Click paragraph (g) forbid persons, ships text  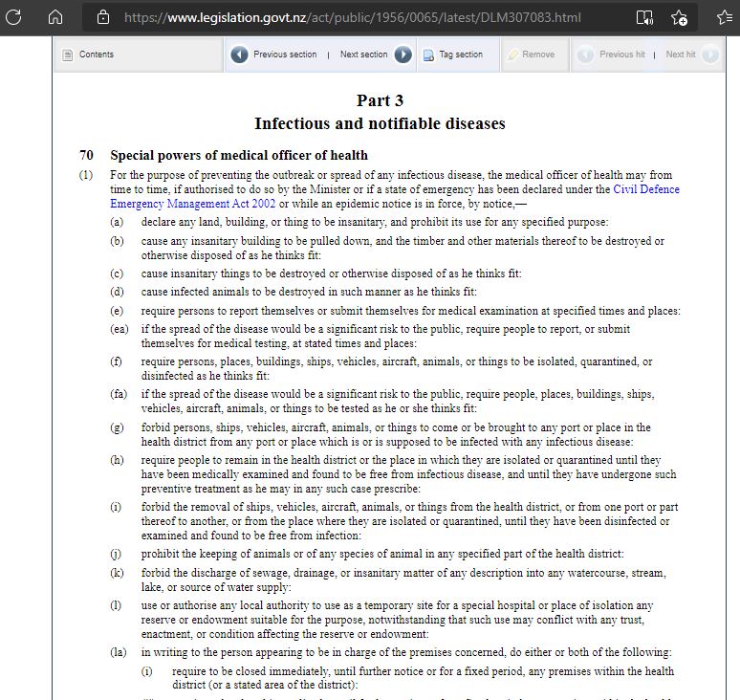(x=396, y=434)
